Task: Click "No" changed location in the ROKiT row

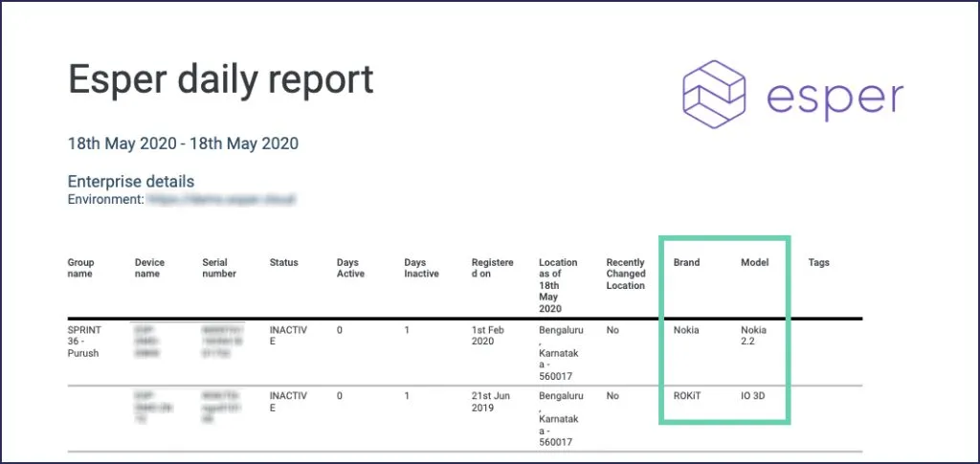Action: tap(612, 396)
